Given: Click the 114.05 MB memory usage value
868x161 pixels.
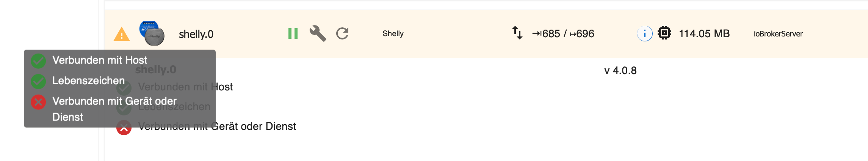Looking at the screenshot, I should point(704,33).
